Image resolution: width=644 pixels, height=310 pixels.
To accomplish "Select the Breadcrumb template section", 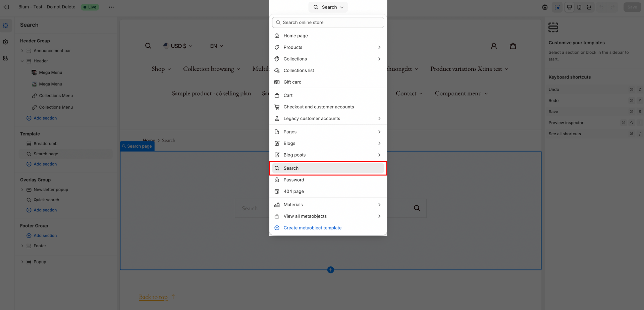I will pyautogui.click(x=45, y=144).
